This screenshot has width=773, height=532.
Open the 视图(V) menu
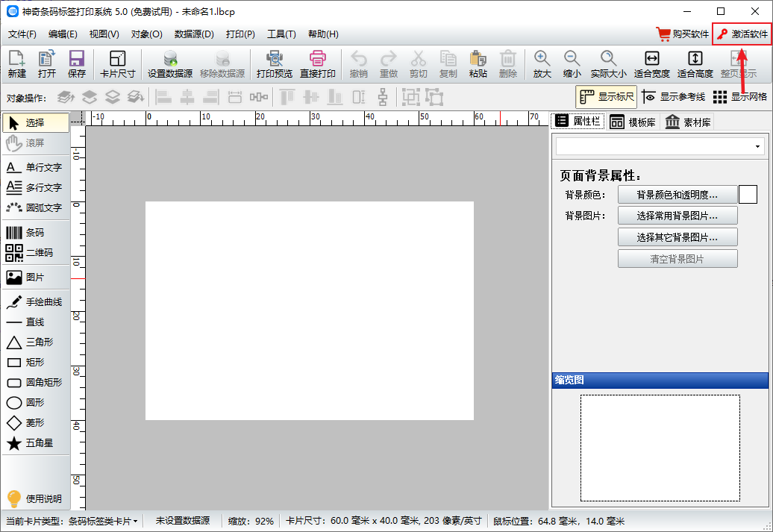tap(104, 34)
